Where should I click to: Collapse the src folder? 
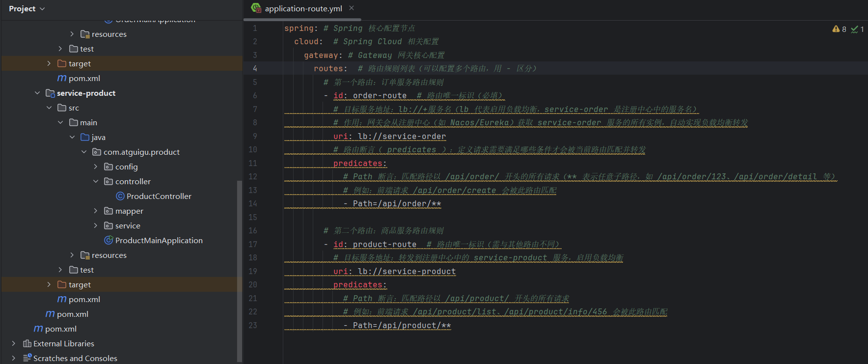(49, 108)
